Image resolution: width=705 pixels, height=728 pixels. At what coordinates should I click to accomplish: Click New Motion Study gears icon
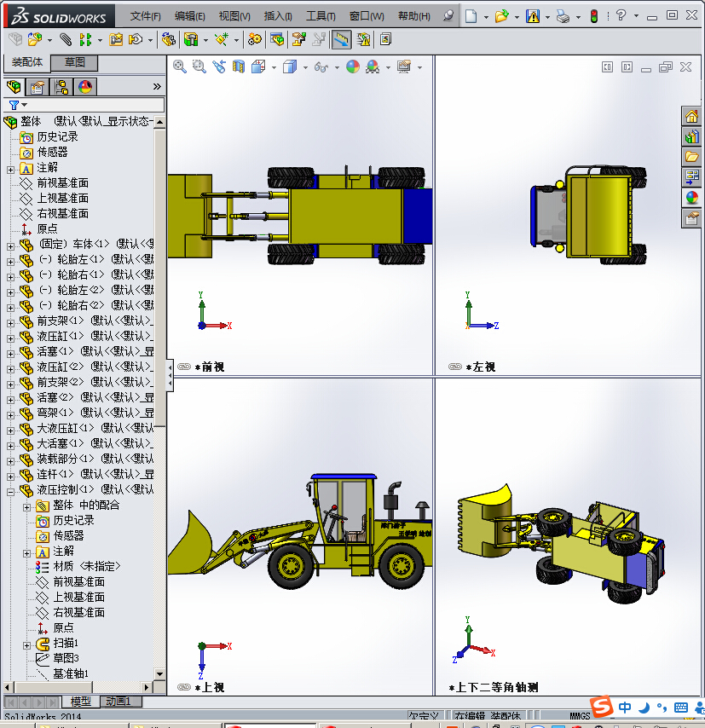click(x=255, y=39)
